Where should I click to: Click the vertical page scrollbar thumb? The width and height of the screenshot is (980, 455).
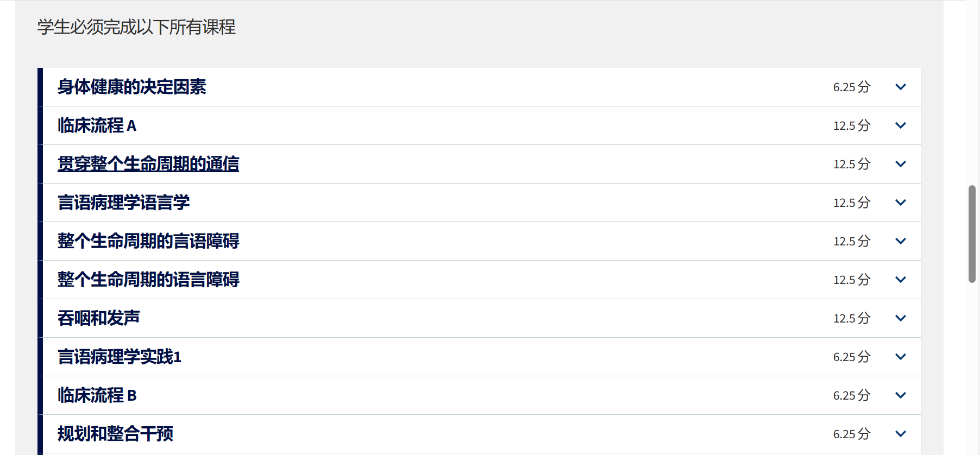tap(972, 234)
